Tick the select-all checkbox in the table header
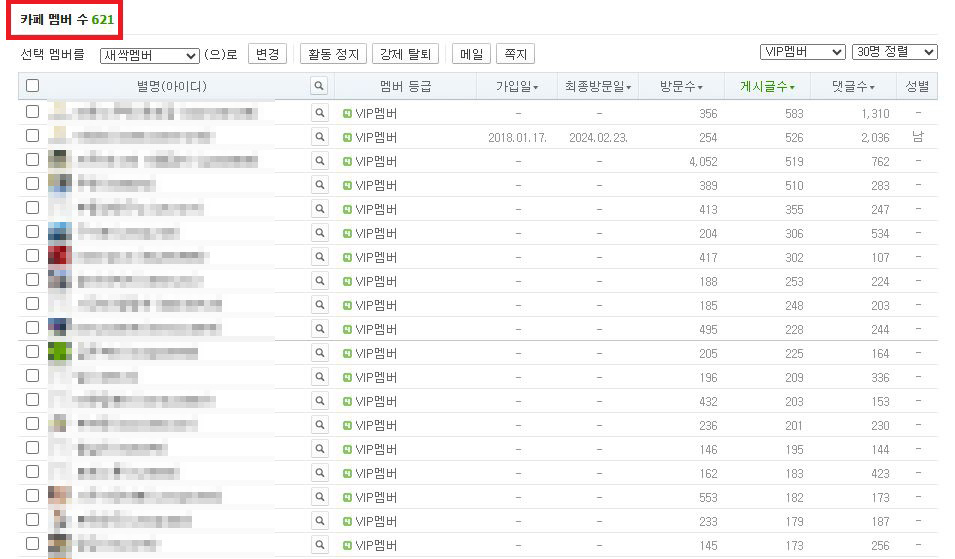This screenshot has height=559, width=955. click(x=32, y=86)
